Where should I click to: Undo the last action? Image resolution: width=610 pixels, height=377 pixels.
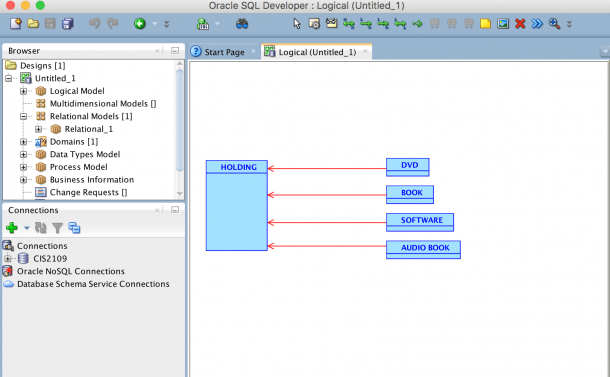click(94, 24)
